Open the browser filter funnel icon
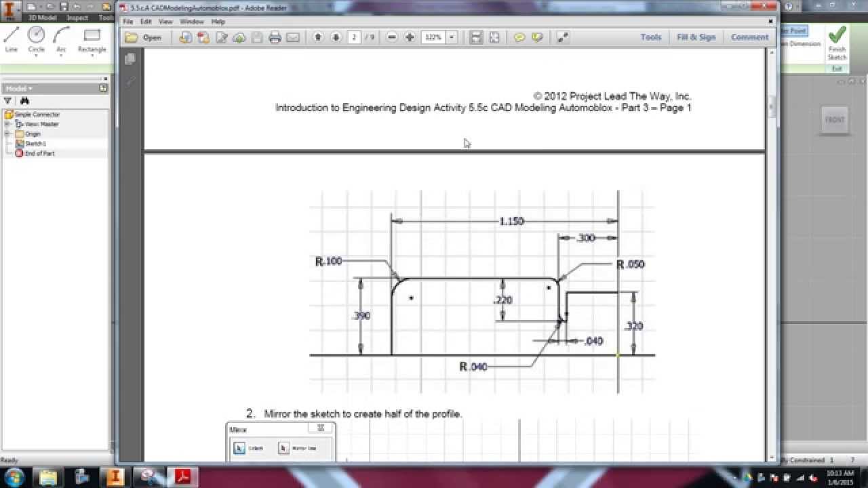Image resolution: width=868 pixels, height=488 pixels. point(8,100)
